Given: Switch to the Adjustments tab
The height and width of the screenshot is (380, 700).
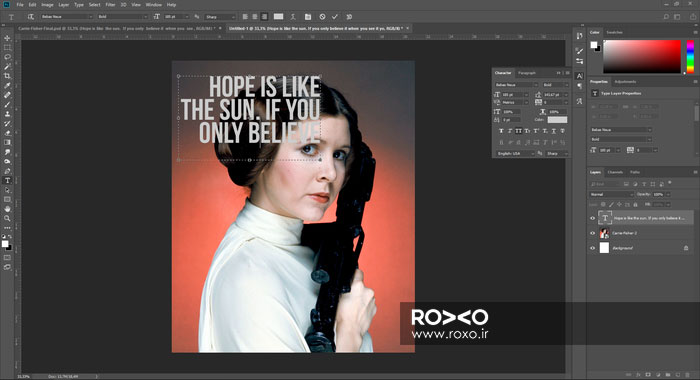Looking at the screenshot, I should [x=625, y=82].
